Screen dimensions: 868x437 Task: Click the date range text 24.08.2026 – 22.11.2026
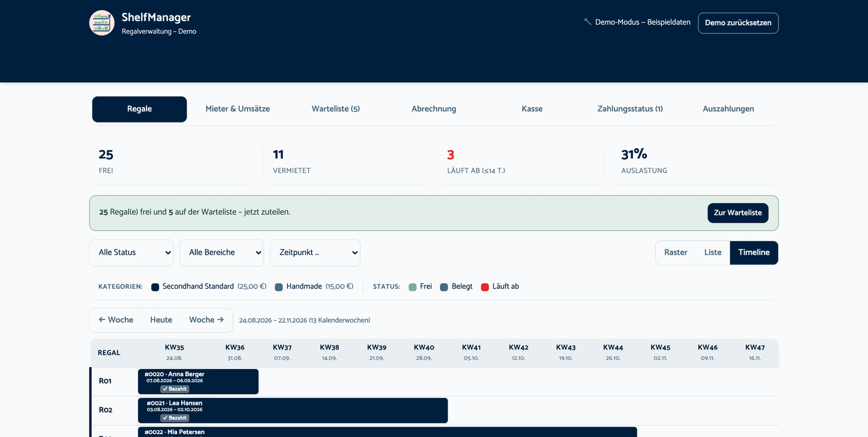click(273, 321)
